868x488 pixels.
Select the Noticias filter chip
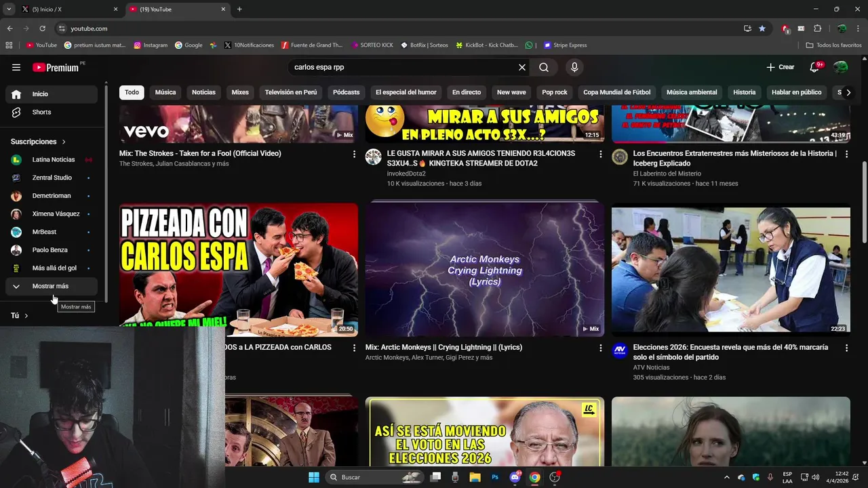tap(203, 92)
